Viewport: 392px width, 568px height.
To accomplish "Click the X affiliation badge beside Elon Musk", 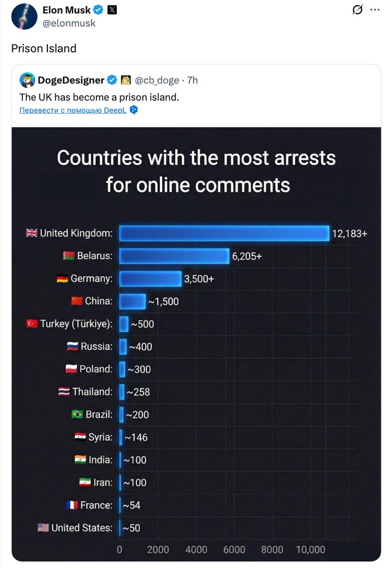I will coord(112,10).
